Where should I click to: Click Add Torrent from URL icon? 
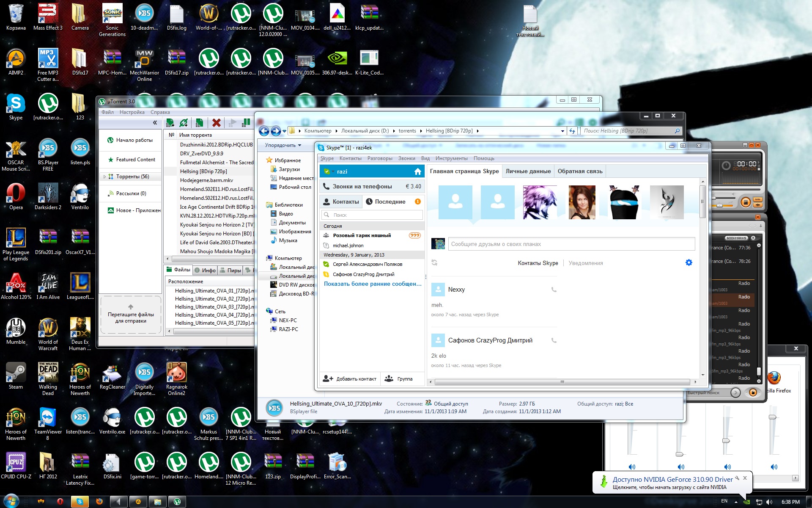coord(184,123)
